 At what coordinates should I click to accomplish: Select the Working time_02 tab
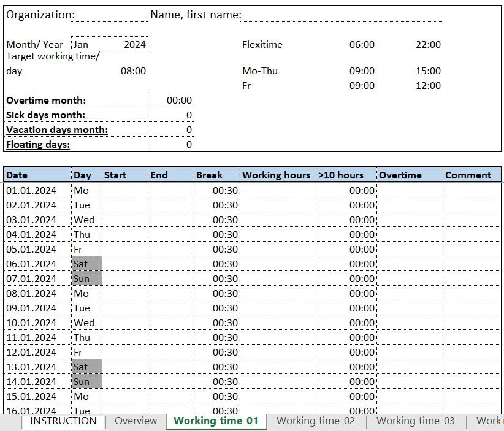(315, 421)
